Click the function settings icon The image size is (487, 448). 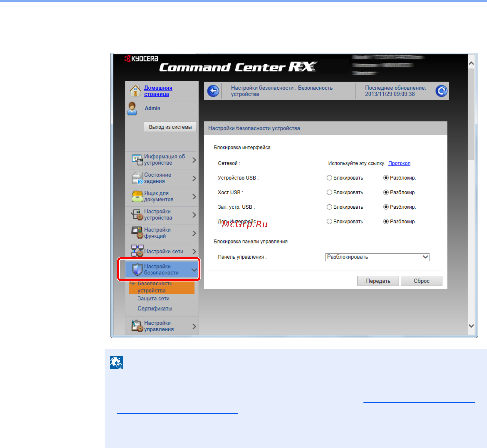137,233
